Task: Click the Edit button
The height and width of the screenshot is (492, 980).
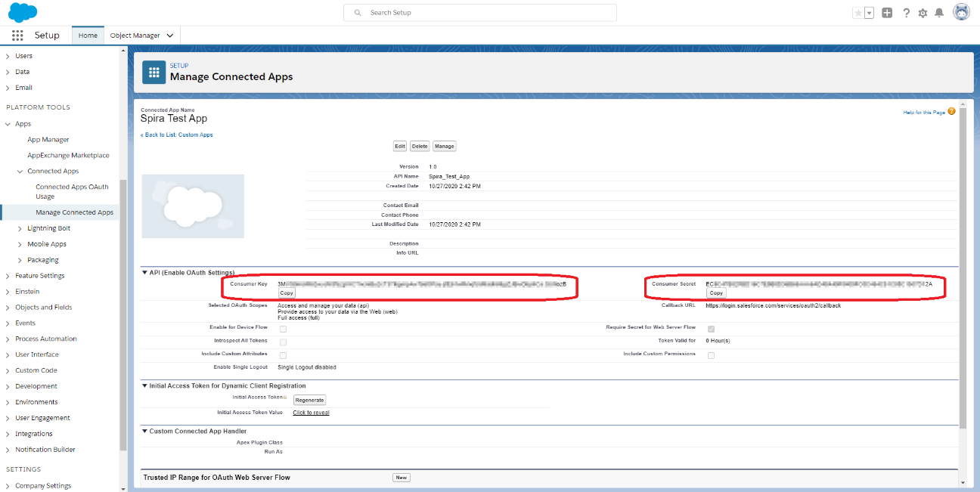Action: (x=400, y=146)
